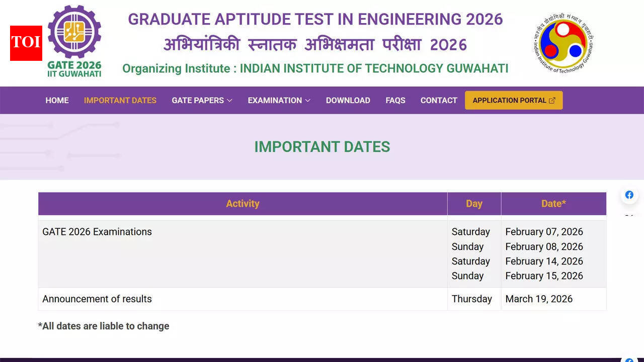Click the Date column header

tap(553, 204)
